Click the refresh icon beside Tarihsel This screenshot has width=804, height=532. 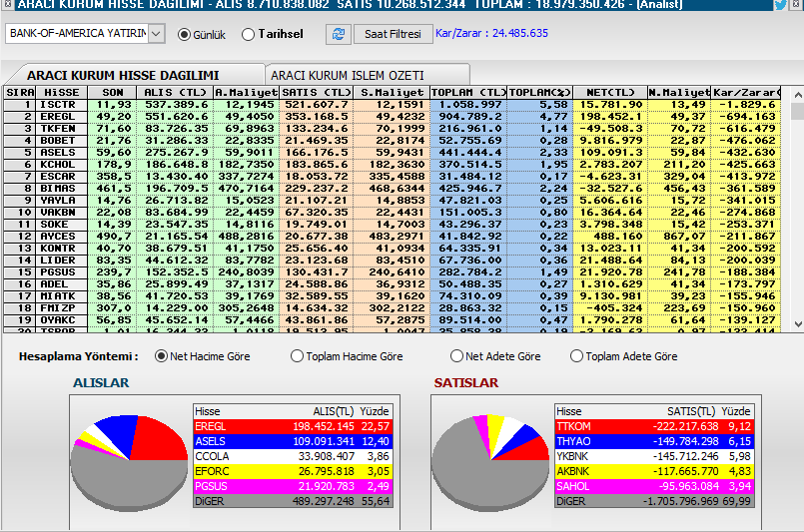[339, 34]
